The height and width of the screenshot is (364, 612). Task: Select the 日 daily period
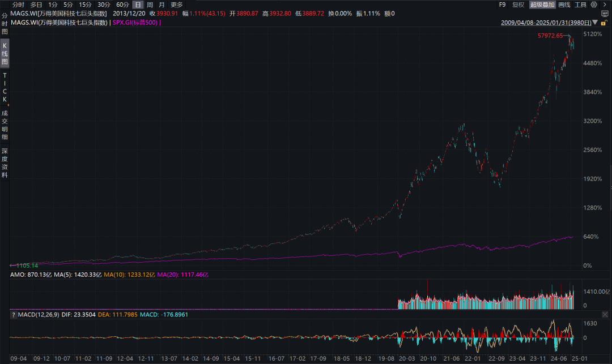pyautogui.click(x=138, y=5)
